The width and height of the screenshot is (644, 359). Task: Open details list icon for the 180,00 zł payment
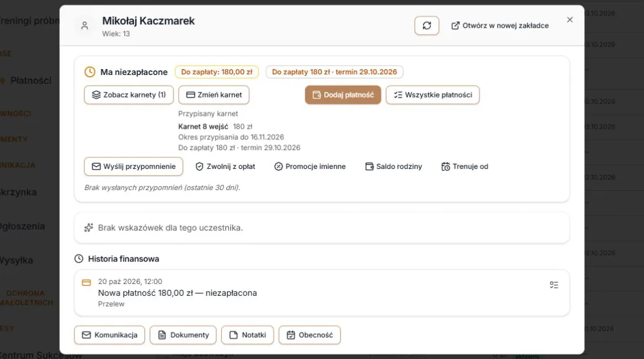pyautogui.click(x=554, y=285)
